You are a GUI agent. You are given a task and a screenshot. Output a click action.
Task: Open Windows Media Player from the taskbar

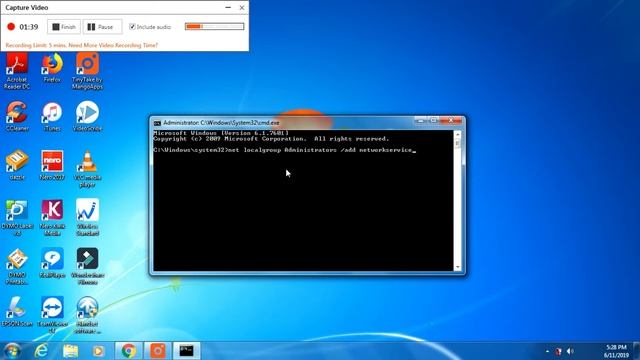[x=98, y=351]
